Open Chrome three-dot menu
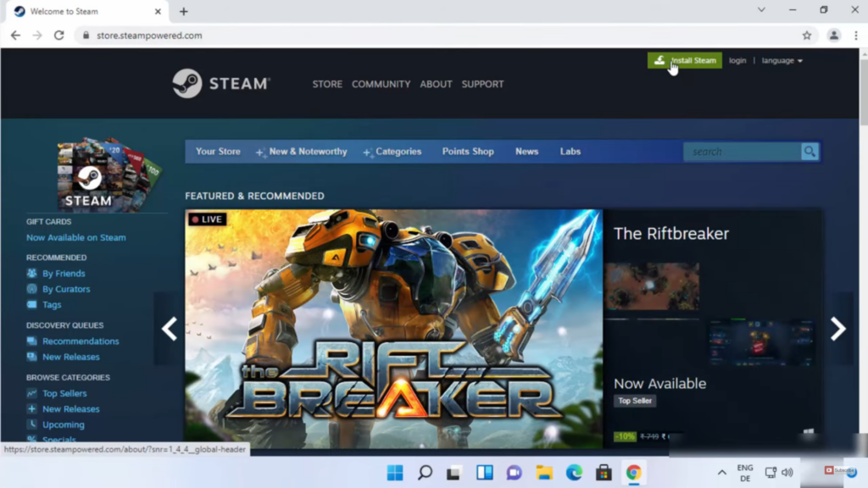Screen dimensions: 868x488 [x=855, y=36]
